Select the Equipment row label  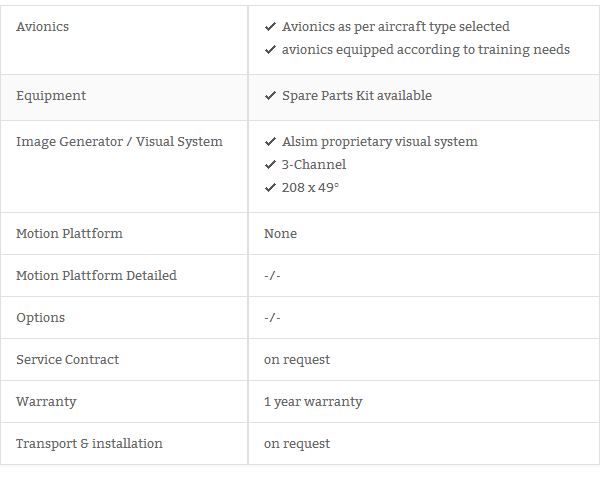pos(51,96)
